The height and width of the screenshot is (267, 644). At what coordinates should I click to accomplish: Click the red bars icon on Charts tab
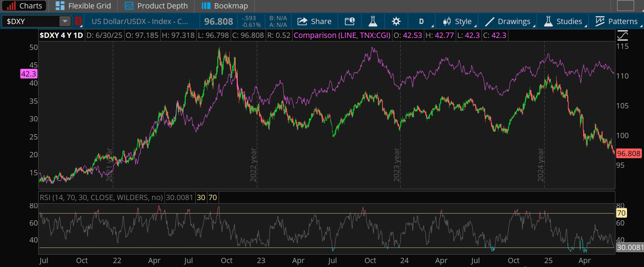click(x=11, y=6)
